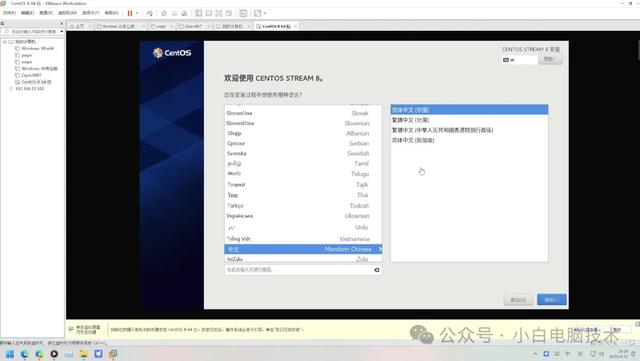The height and width of the screenshot is (361, 640).
Task: Collapse the My Computer tree node
Action: (4, 42)
